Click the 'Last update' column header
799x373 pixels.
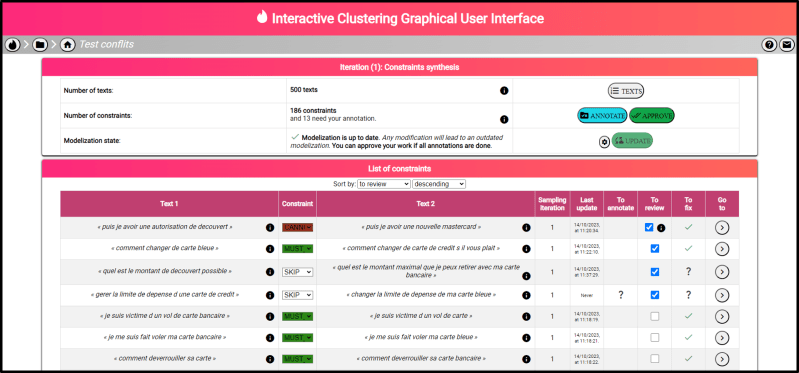[x=587, y=204]
